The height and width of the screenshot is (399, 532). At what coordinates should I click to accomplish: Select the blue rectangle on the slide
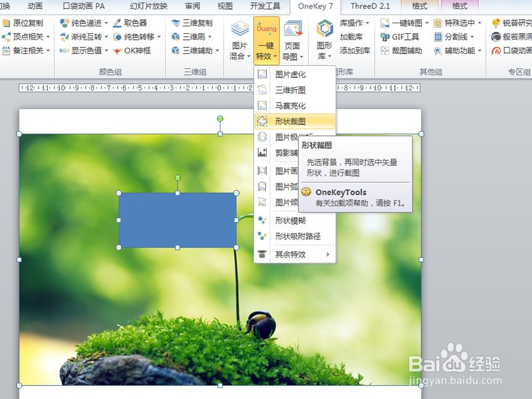(x=176, y=219)
